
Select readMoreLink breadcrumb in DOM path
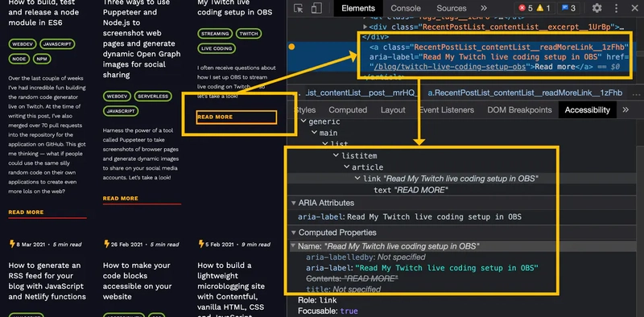point(525,93)
